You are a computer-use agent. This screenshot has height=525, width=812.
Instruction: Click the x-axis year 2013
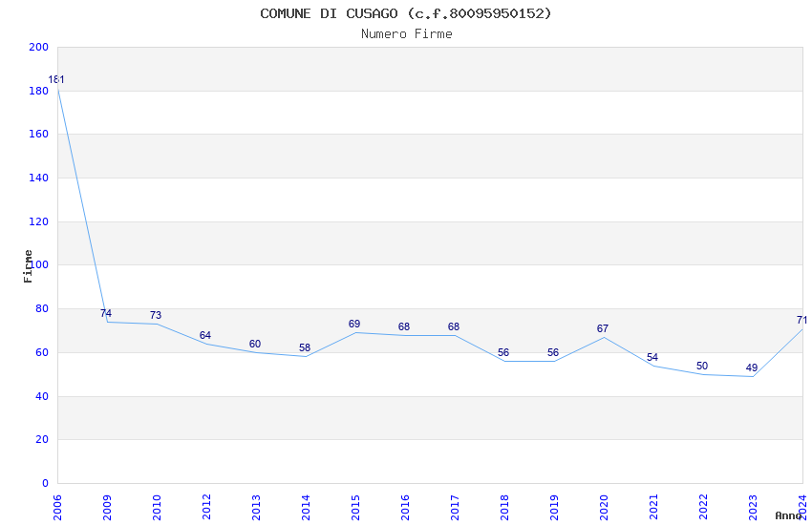click(x=256, y=508)
